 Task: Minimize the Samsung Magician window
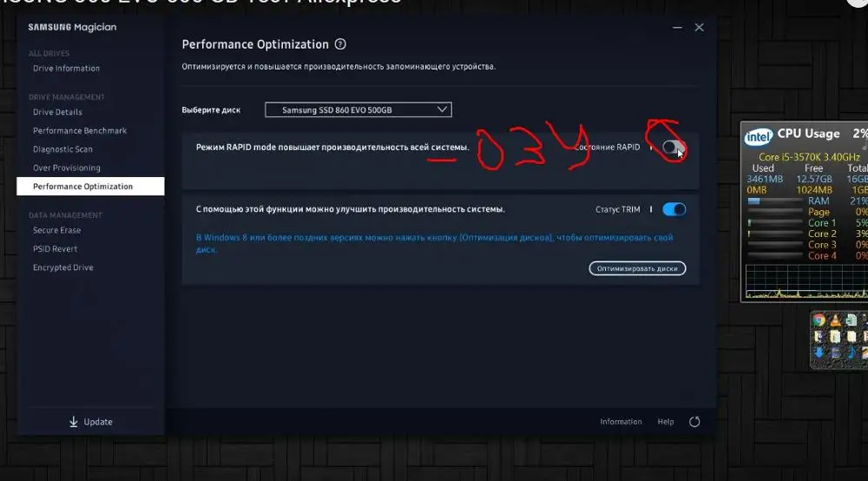click(677, 27)
